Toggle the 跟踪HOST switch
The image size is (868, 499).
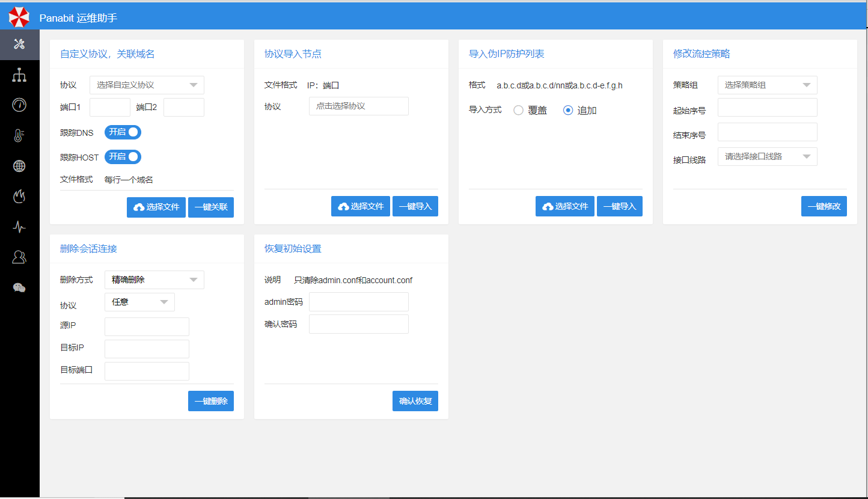point(123,157)
